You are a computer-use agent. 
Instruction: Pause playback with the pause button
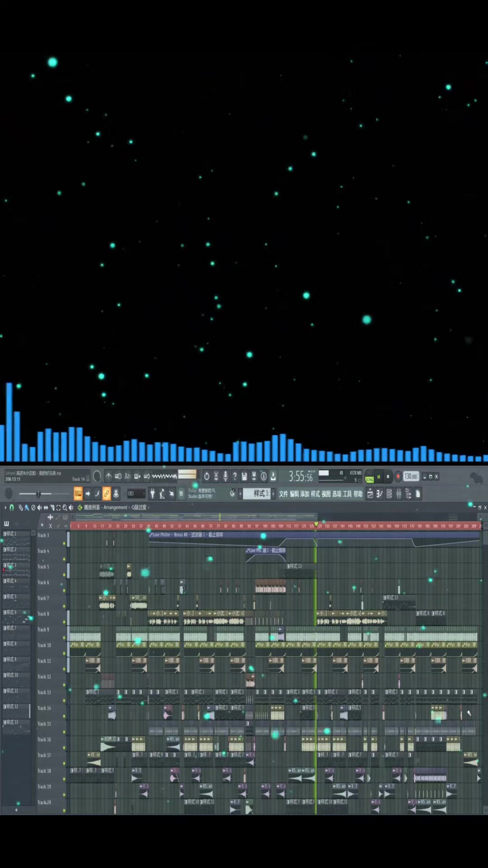[379, 476]
